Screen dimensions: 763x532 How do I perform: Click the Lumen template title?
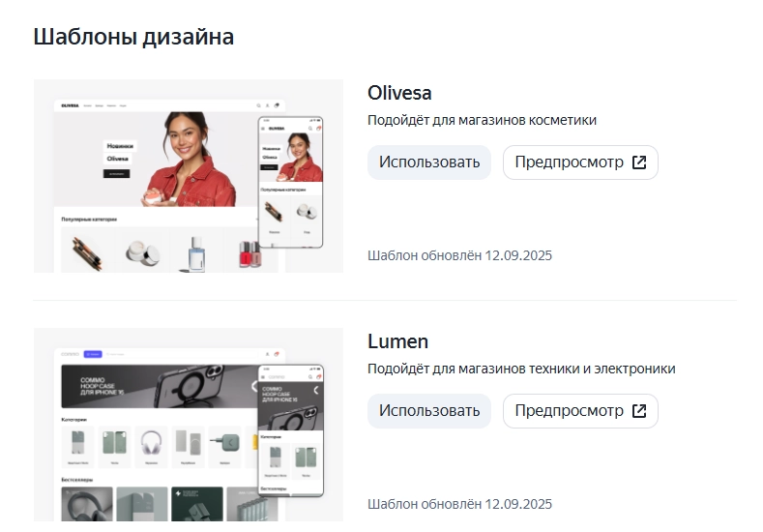click(x=397, y=341)
